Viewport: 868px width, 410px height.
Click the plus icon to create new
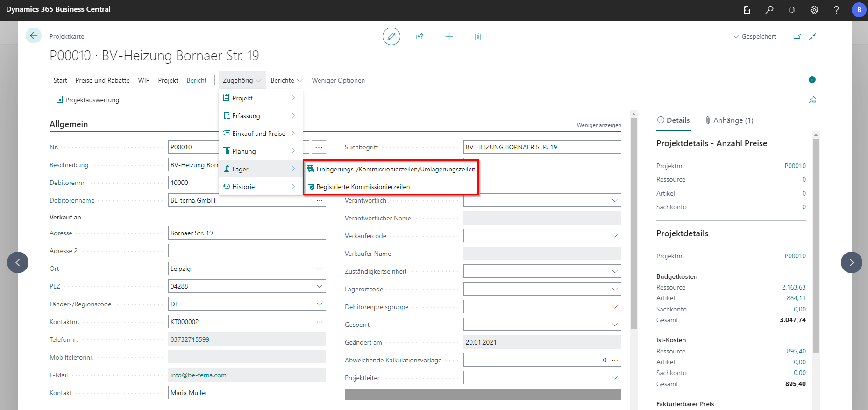(449, 36)
